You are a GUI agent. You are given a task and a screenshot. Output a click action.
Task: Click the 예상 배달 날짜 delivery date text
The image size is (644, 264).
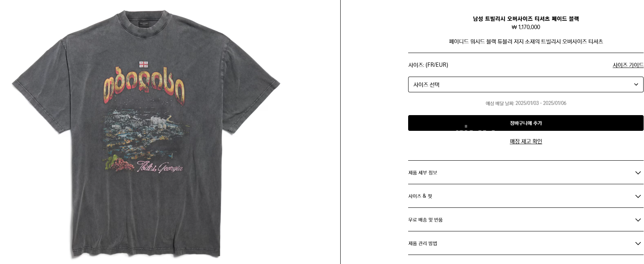526,103
